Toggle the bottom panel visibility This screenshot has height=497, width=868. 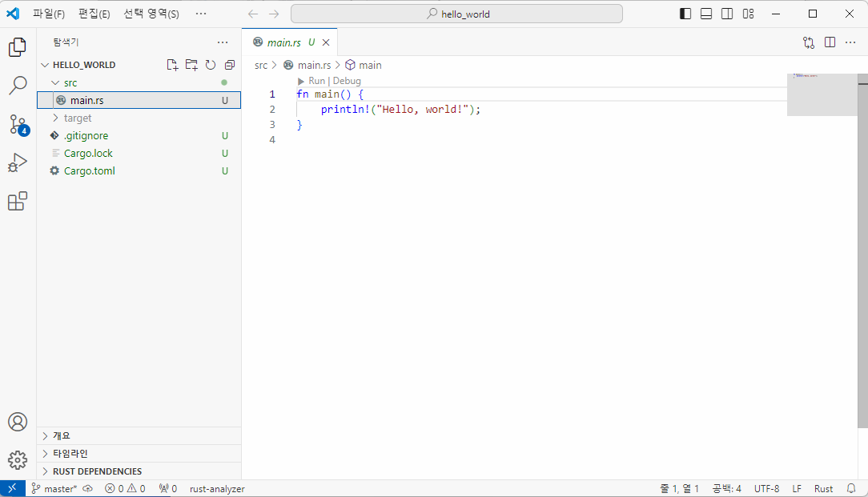(706, 14)
